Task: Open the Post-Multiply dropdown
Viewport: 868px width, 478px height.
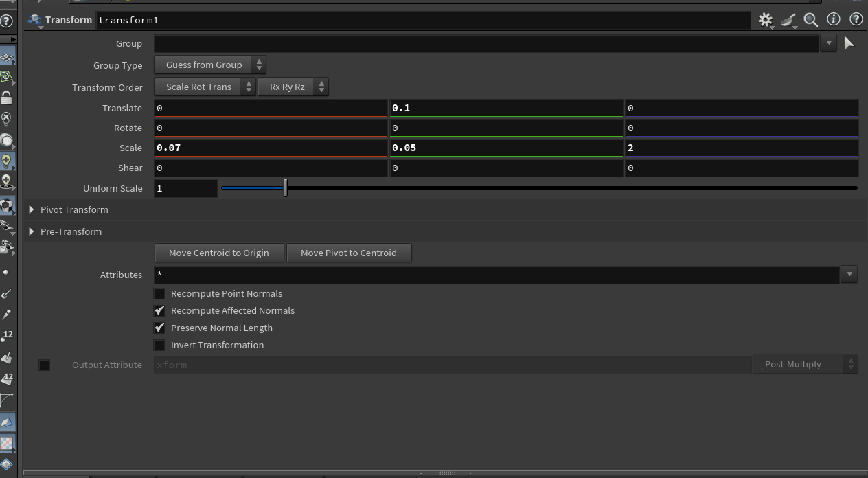Action: 806,364
